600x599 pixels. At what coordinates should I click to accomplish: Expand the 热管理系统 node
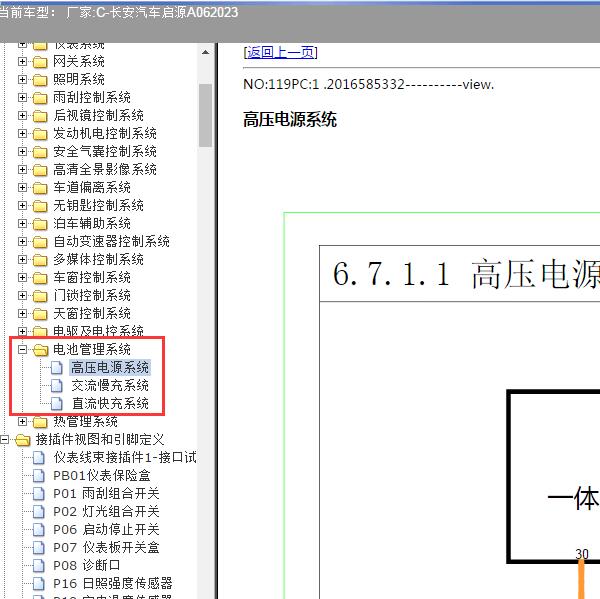pos(22,421)
